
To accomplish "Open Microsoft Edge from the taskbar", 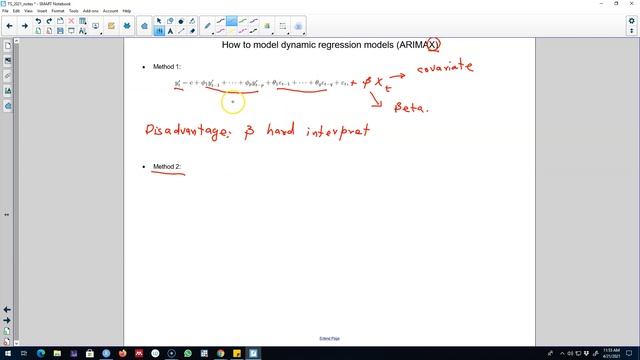I will [41, 353].
